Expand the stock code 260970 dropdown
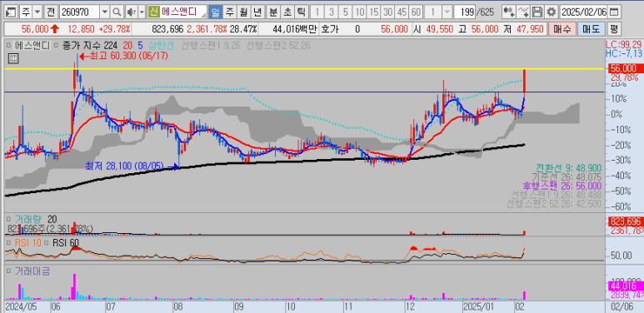Viewport: 644px width, 313px height. [105, 12]
